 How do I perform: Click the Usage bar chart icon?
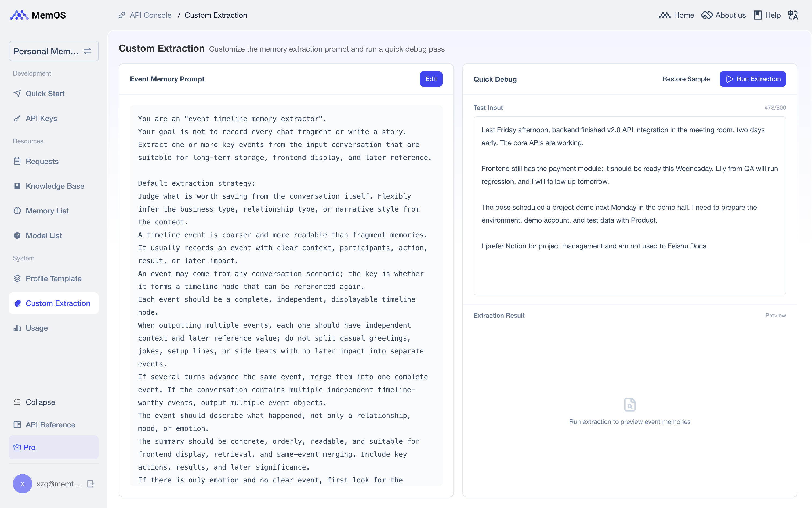pyautogui.click(x=17, y=328)
